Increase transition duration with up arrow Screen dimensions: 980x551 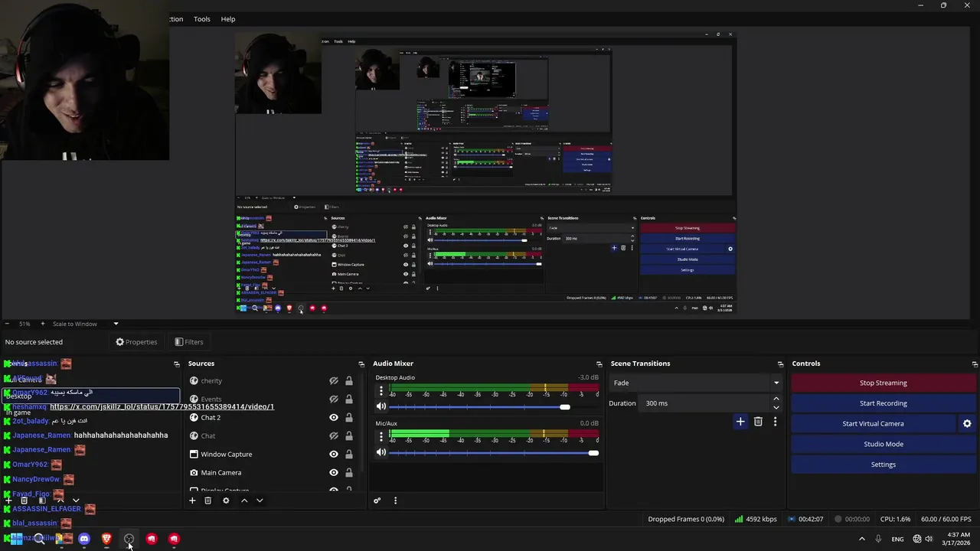coord(776,399)
